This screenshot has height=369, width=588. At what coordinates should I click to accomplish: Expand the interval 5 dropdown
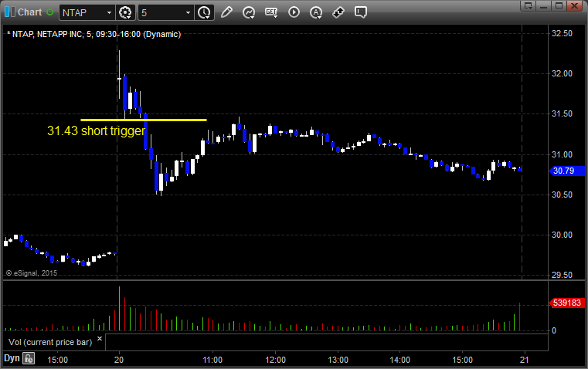click(x=189, y=12)
